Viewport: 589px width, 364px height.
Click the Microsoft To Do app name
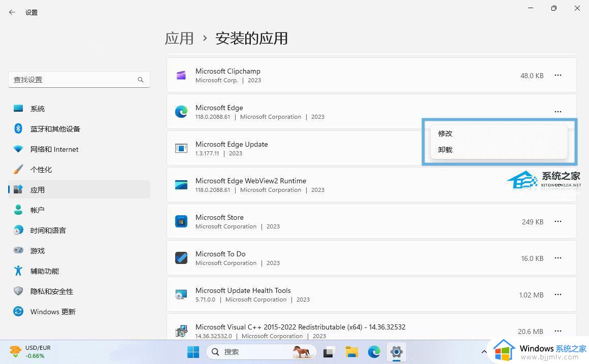(x=220, y=254)
